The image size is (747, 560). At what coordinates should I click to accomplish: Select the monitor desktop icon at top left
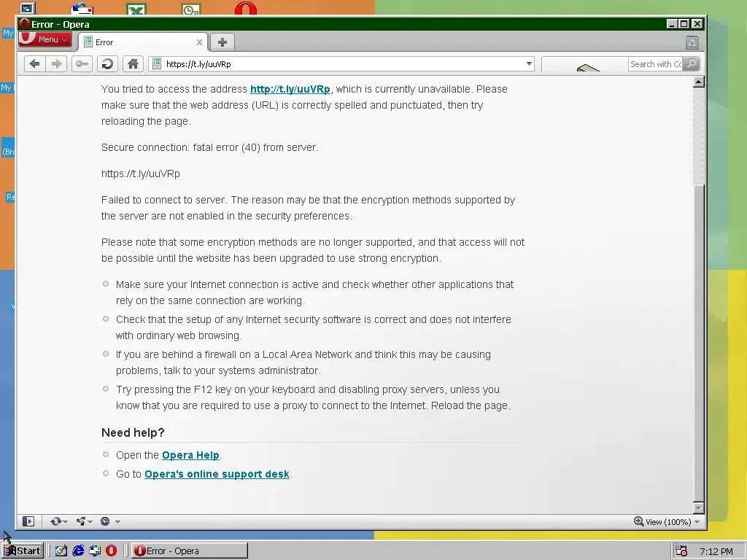(x=28, y=8)
